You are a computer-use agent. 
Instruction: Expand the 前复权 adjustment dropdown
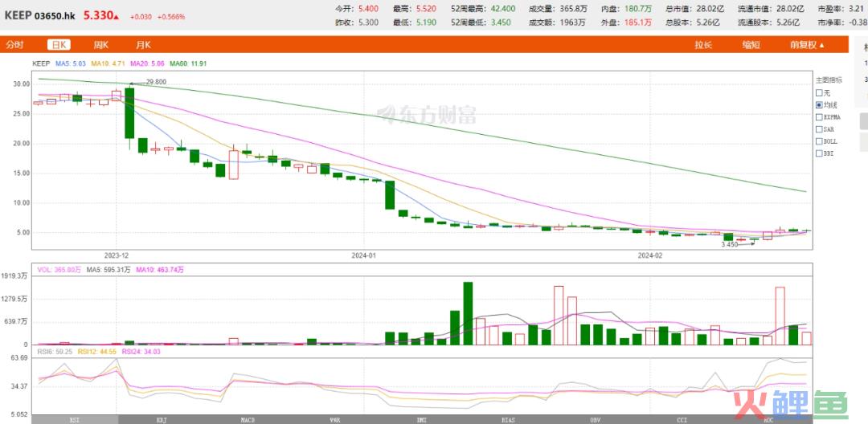coord(807,45)
